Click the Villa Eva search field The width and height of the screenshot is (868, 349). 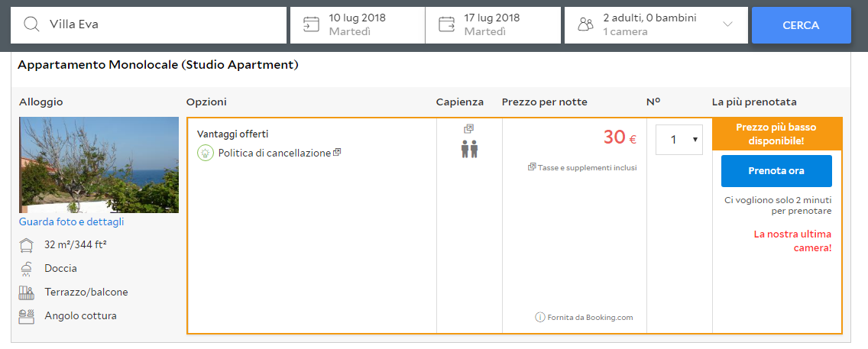[160, 24]
